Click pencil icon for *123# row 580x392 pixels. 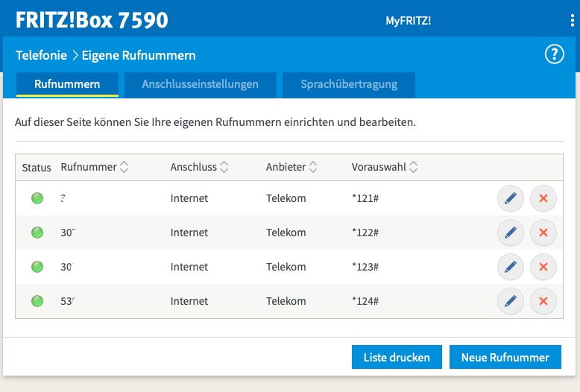[x=510, y=267]
